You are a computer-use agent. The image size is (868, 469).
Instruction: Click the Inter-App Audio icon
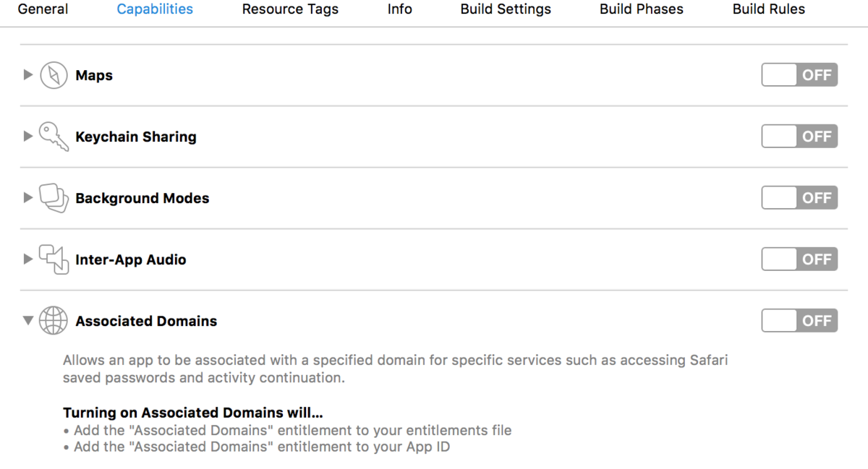[54, 259]
